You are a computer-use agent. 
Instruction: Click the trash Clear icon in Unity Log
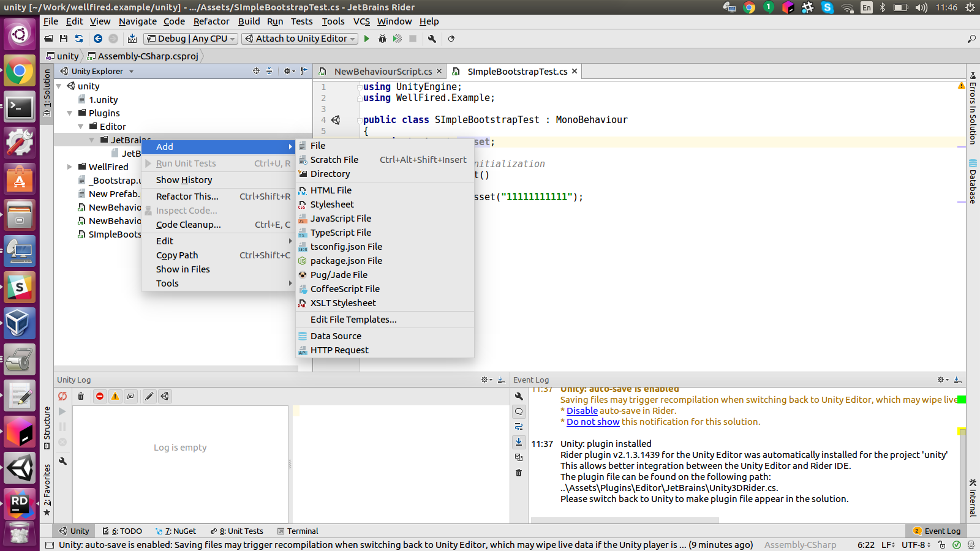tap(81, 396)
